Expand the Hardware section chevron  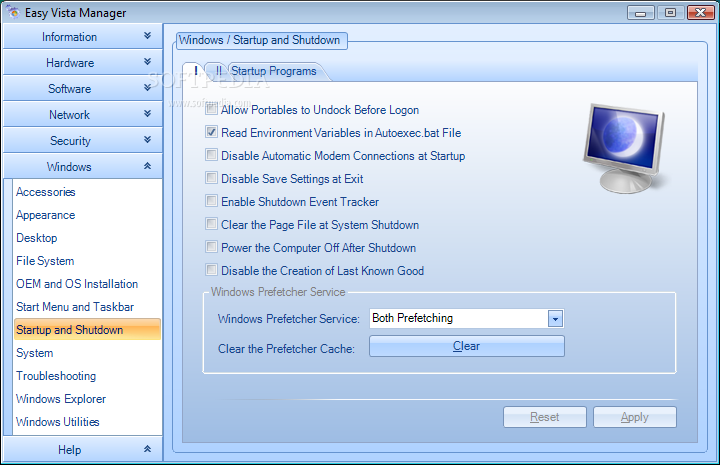click(147, 61)
